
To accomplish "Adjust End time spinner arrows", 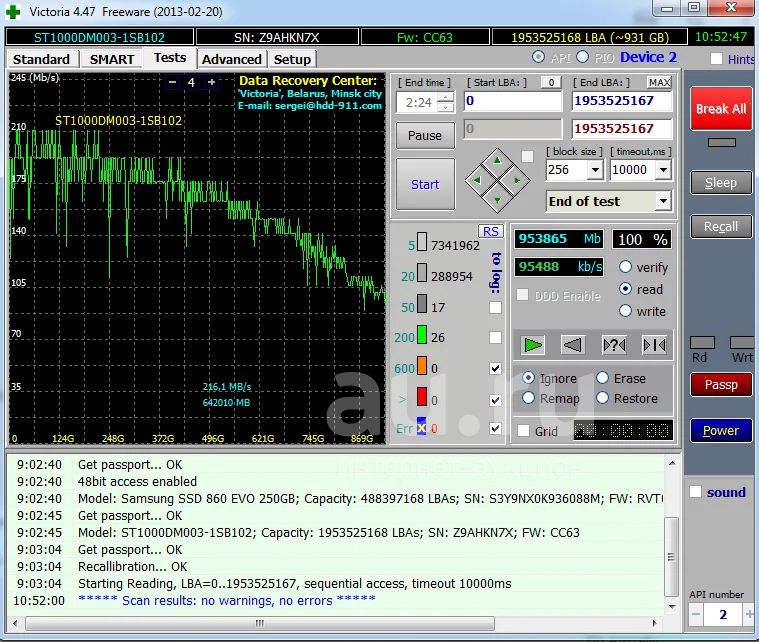I will 445,102.
